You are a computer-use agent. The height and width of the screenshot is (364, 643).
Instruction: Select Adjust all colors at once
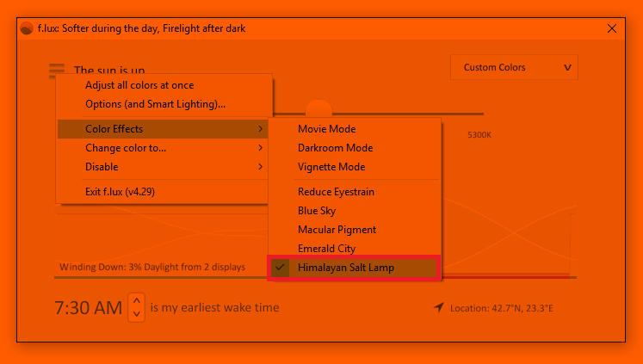(164, 85)
